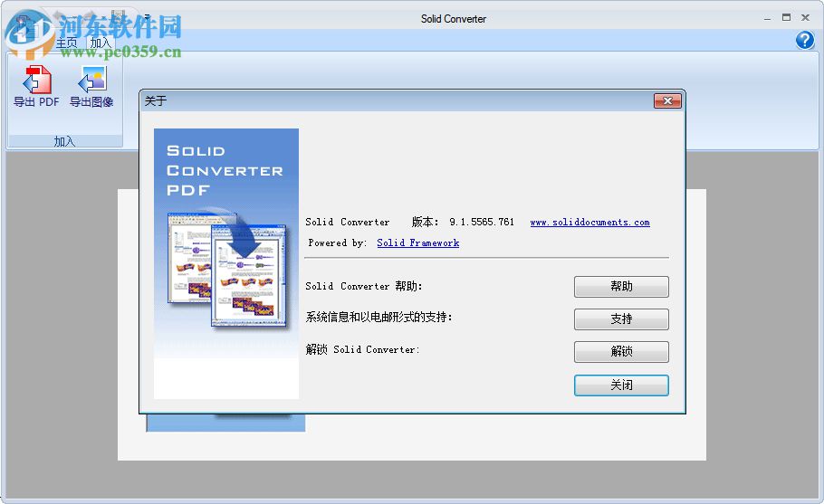Click the 系统信息和以电邮形式的支持 label
Image resolution: width=824 pixels, height=504 pixels.
(x=378, y=317)
